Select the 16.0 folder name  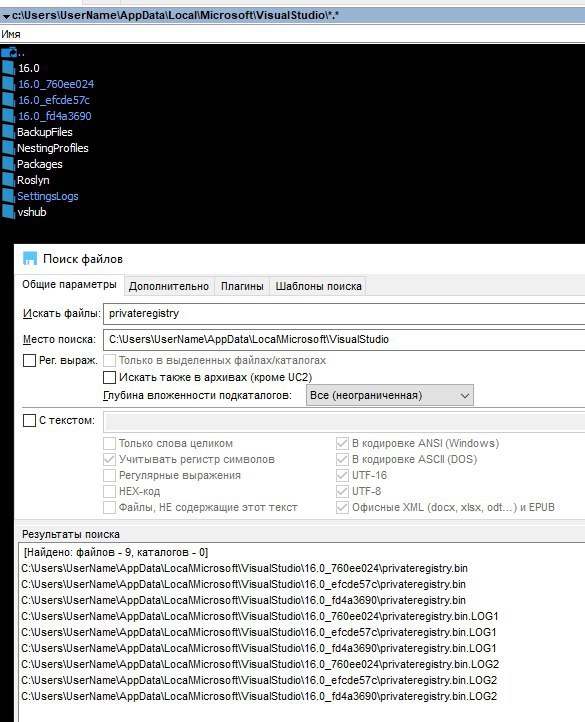(x=29, y=68)
